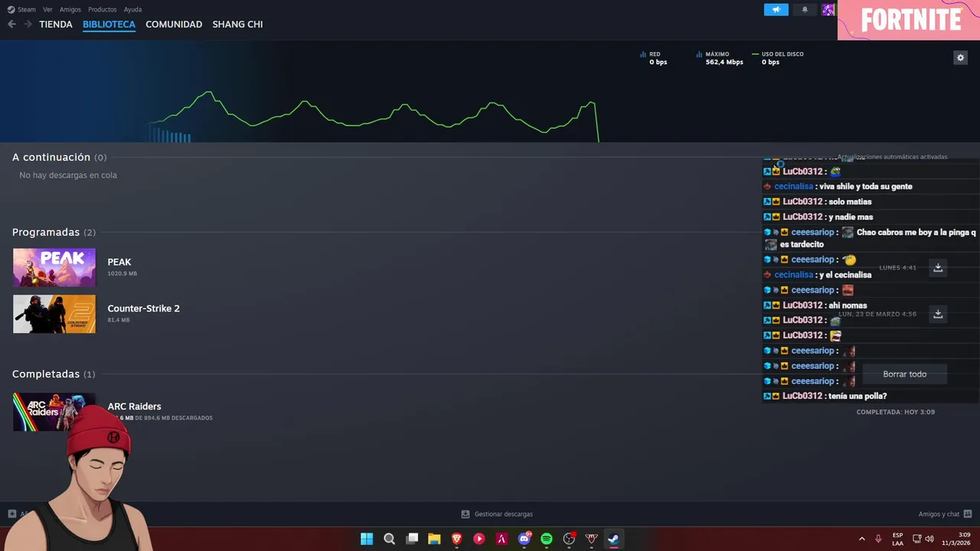This screenshot has height=551, width=980.
Task: Click the download icon for PEAK
Action: 938,267
